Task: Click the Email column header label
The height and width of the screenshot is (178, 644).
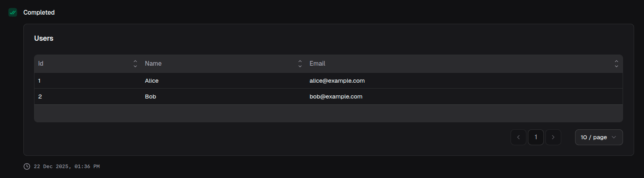Action: 317,64
